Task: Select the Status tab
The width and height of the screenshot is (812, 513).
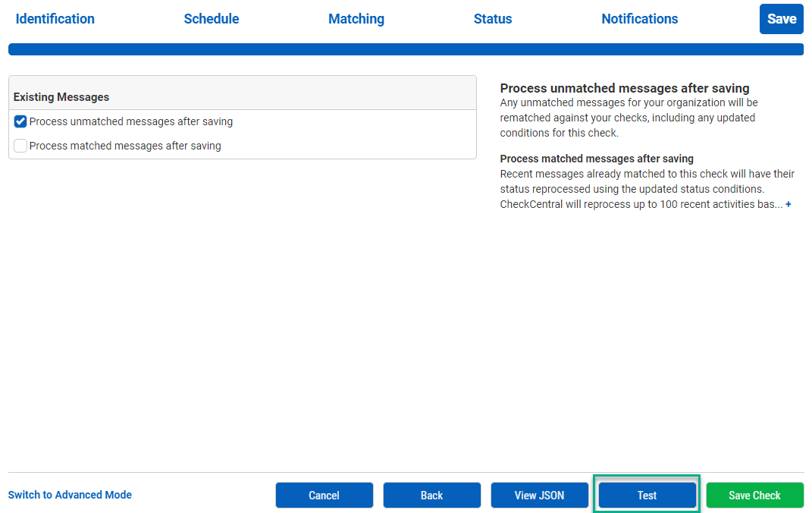Action: pos(492,18)
